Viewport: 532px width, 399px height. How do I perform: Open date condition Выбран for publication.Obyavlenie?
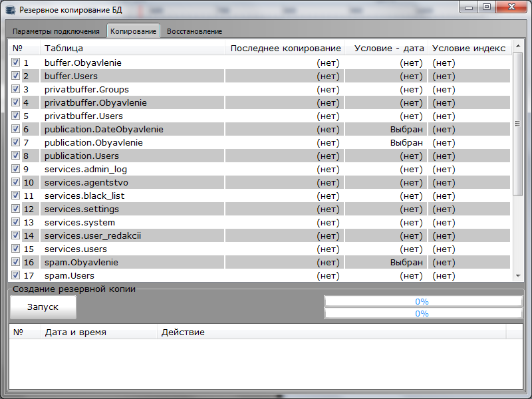point(406,142)
